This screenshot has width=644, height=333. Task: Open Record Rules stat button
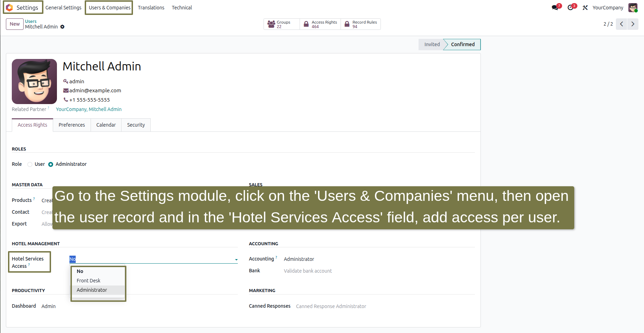point(361,24)
